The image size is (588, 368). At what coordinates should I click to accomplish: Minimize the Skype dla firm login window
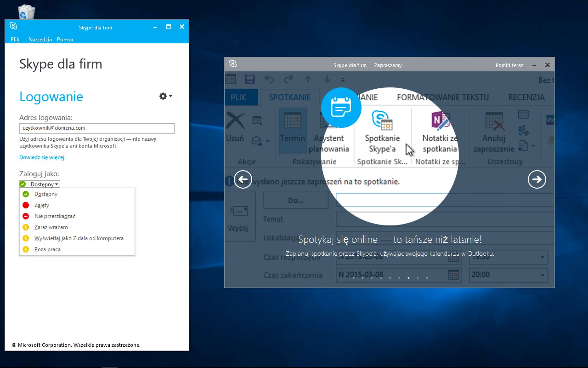point(155,27)
